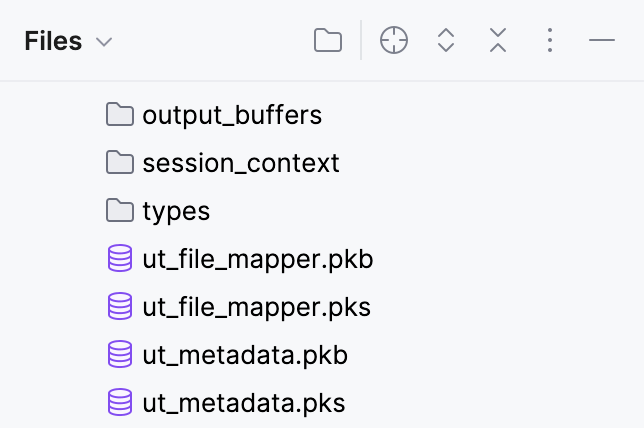Click the session_context folder icon
Screen dimensions: 644x428
click(x=120, y=163)
